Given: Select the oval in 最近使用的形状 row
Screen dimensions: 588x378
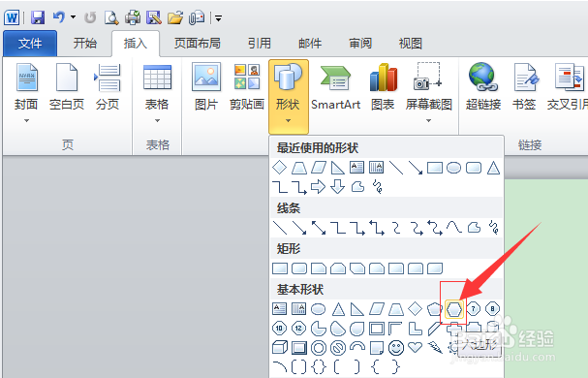Looking at the screenshot, I should point(453,168).
